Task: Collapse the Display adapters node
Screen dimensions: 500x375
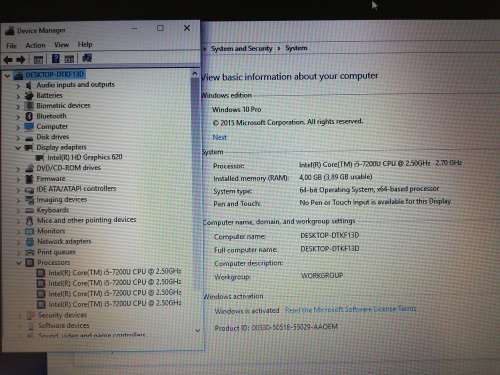Action: click(18, 148)
